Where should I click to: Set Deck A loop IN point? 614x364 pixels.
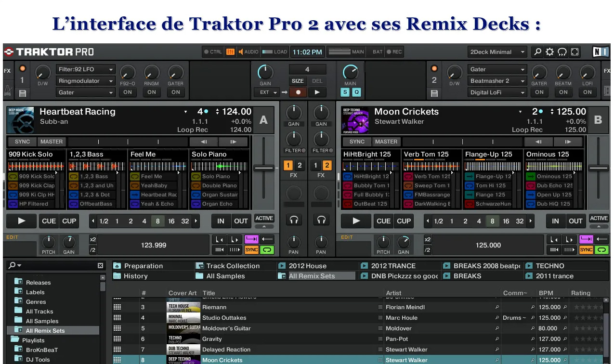tap(221, 221)
